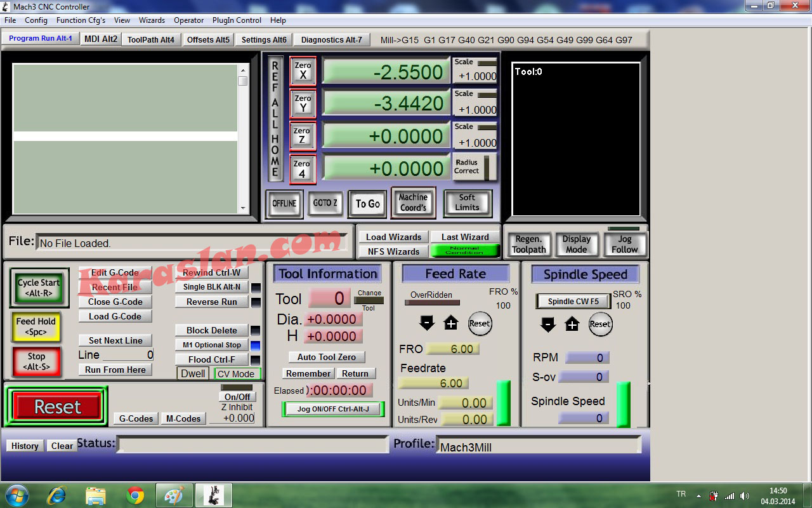Screen dimensions: 812x508
Task: Open Windows Explorer from the taskbar
Action: point(96,495)
